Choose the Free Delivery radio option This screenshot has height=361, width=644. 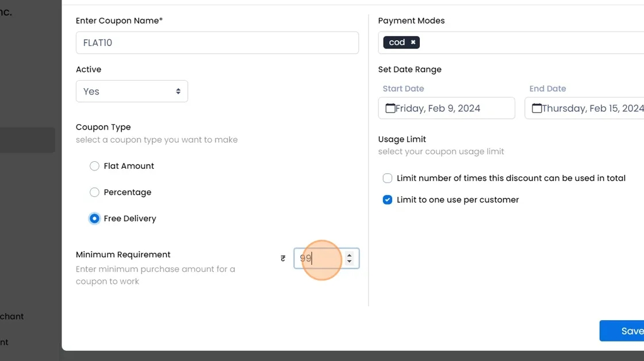(95, 219)
